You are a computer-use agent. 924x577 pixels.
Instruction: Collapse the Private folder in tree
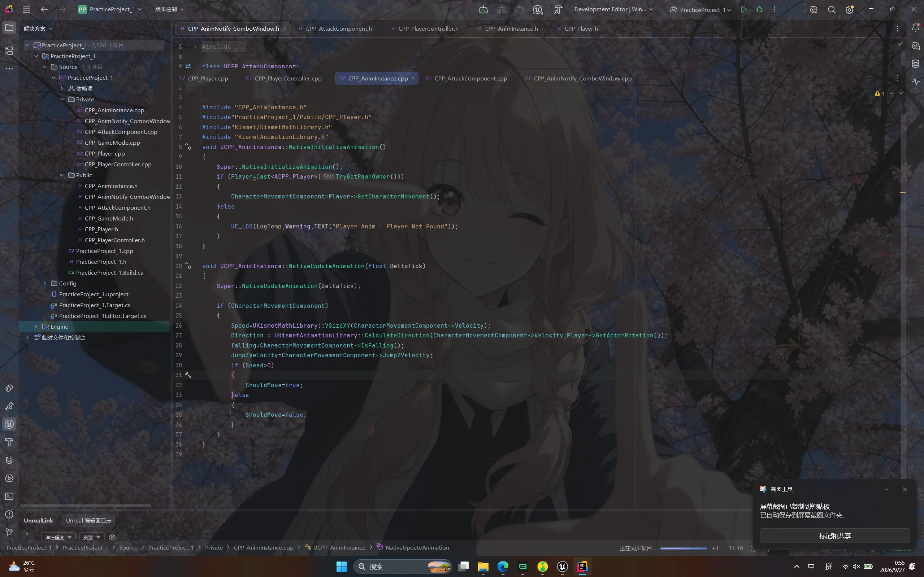pos(62,99)
